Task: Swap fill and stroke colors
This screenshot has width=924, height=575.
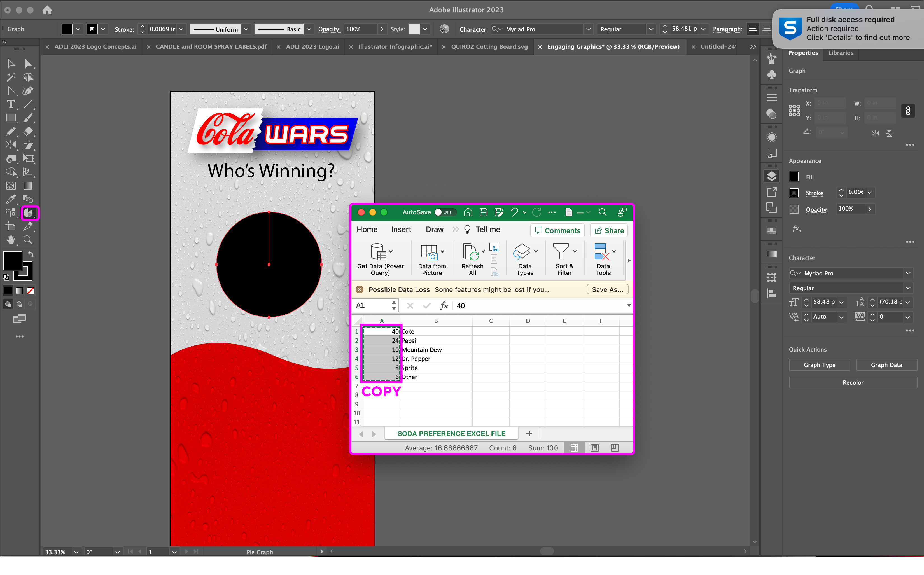Action: (31, 254)
